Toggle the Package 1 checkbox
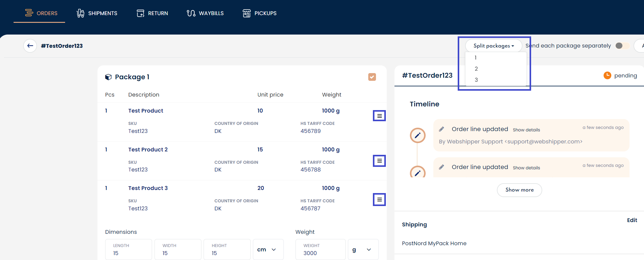Image resolution: width=644 pixels, height=260 pixels. coord(372,77)
